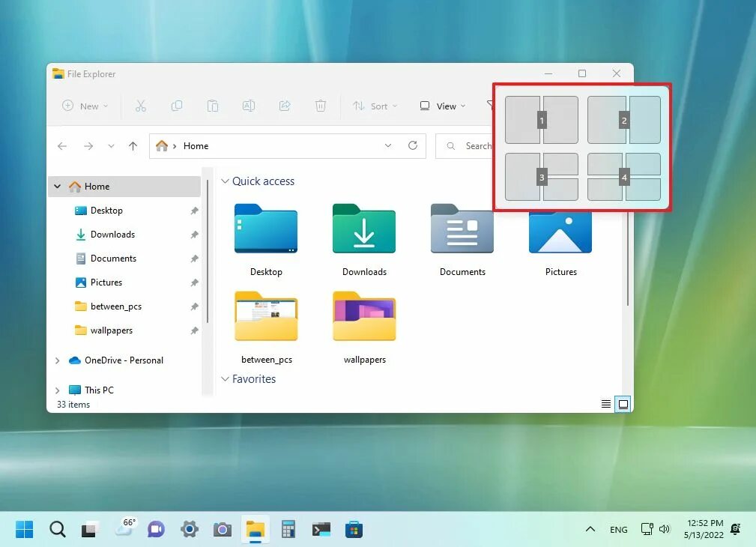This screenshot has width=756, height=547.
Task: Select the Rename icon in the toolbar
Action: coord(249,106)
